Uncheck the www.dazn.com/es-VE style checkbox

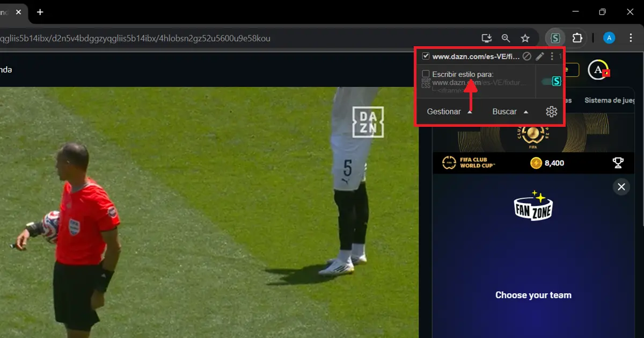pos(426,56)
